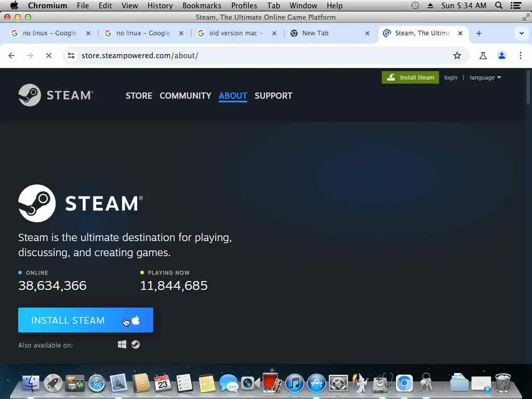
Task: Select the ABOUT navigation item
Action: click(x=233, y=96)
